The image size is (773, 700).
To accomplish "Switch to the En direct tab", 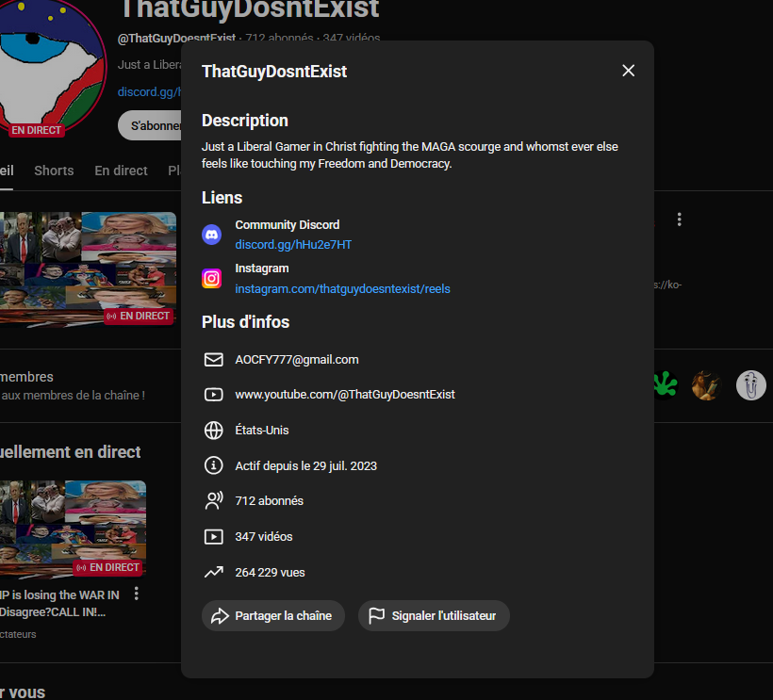I will coord(121,171).
